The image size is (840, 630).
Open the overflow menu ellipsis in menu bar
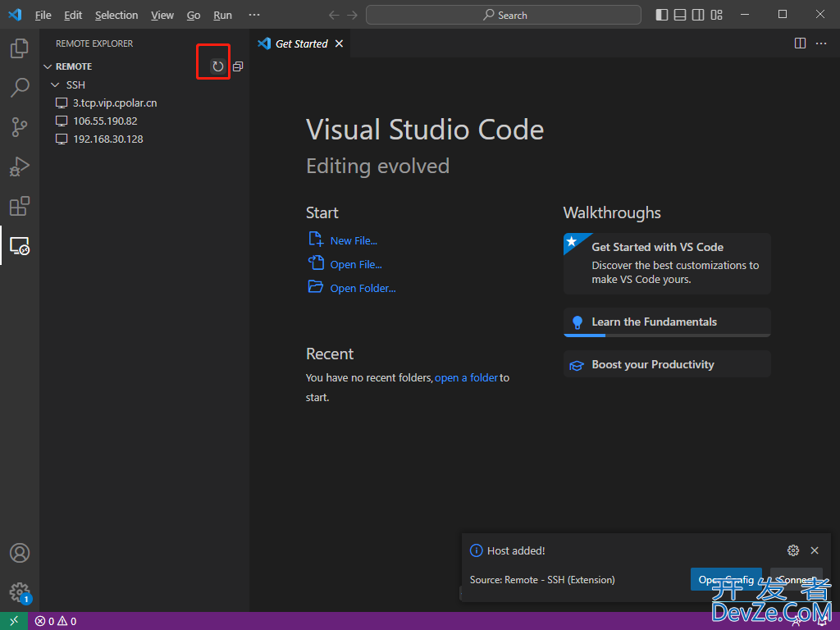pos(254,15)
